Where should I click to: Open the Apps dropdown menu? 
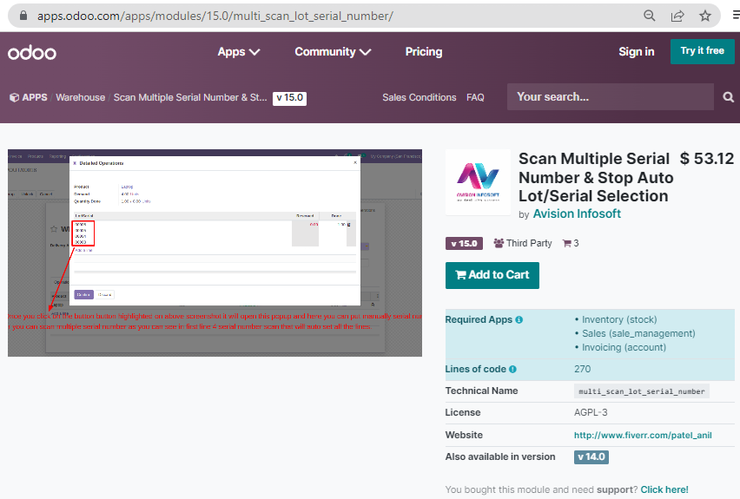coord(238,52)
